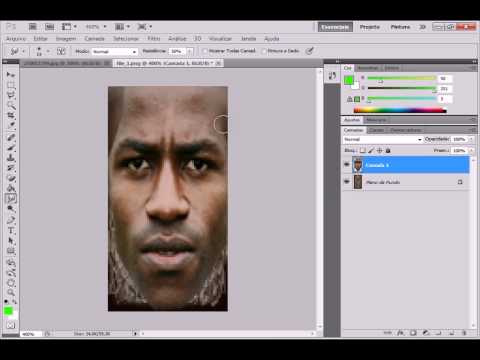
Task: Select the Move tool in the toolbox
Action: point(11,75)
